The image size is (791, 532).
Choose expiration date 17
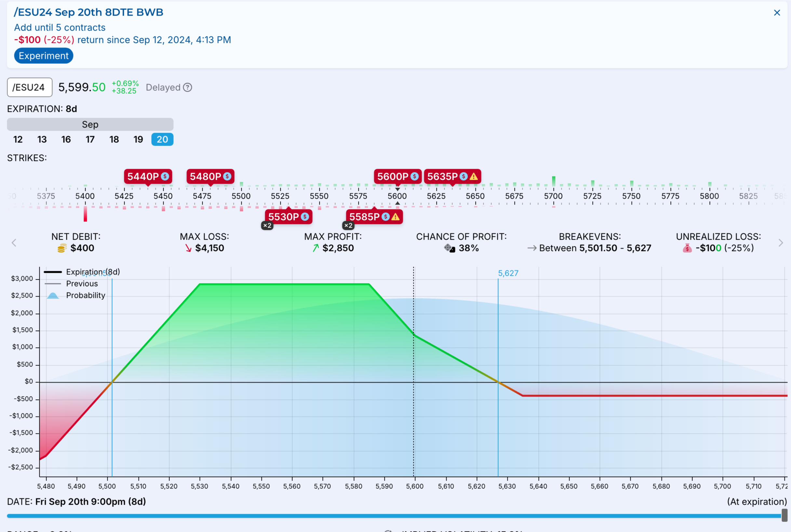(x=90, y=140)
